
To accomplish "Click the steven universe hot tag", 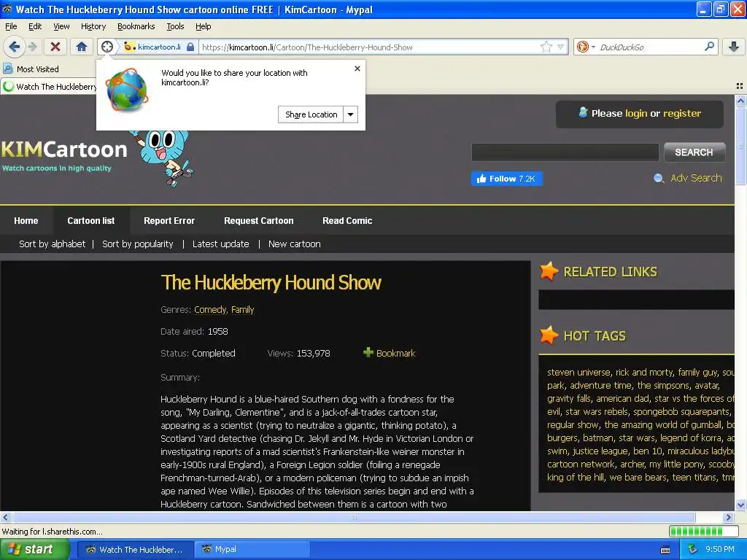I will pyautogui.click(x=578, y=373).
